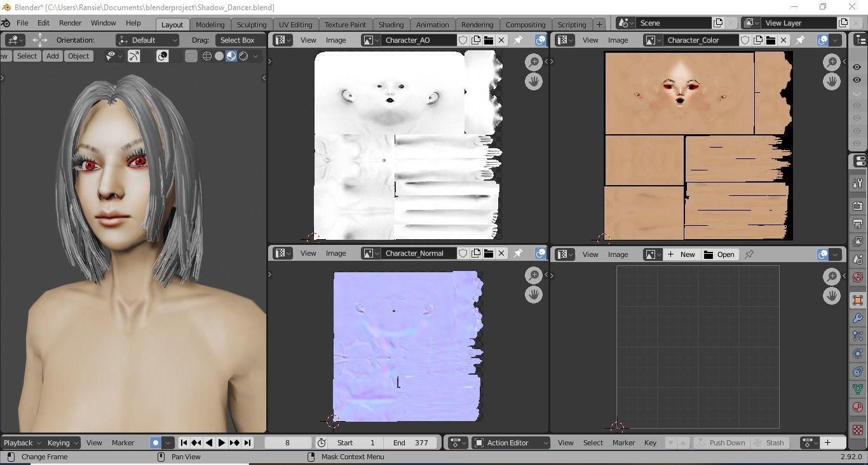Image resolution: width=868 pixels, height=465 pixels.
Task: Open the Render properties tab icon
Action: coord(858,206)
